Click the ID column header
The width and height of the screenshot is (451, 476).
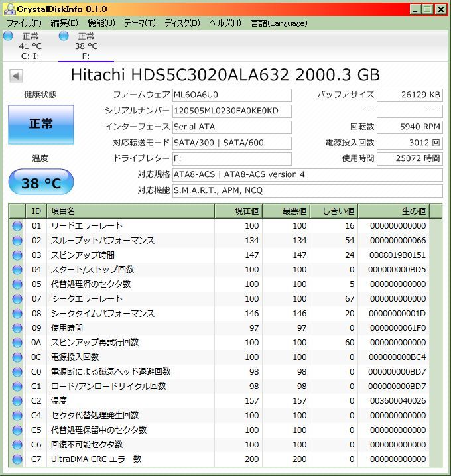(36, 211)
